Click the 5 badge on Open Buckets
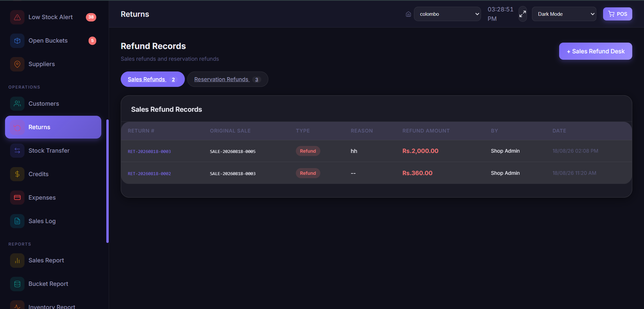The width and height of the screenshot is (644, 309). click(x=92, y=41)
